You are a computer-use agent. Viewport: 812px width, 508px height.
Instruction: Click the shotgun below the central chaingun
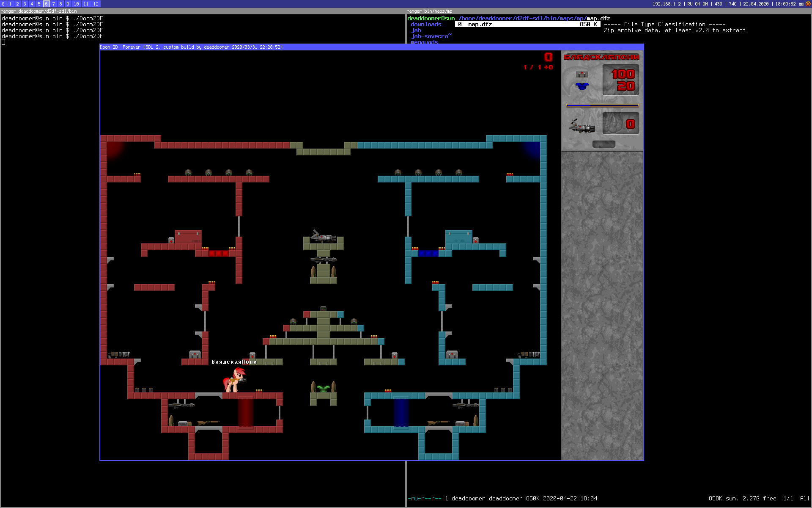click(x=323, y=260)
